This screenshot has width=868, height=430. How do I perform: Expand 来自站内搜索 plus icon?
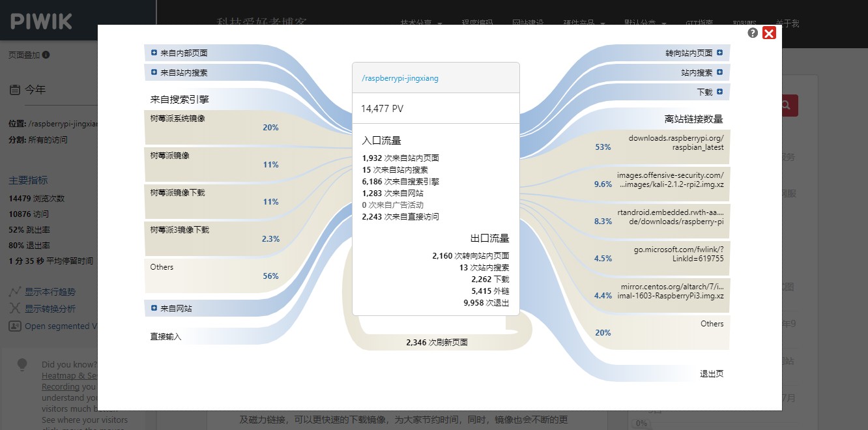click(154, 72)
